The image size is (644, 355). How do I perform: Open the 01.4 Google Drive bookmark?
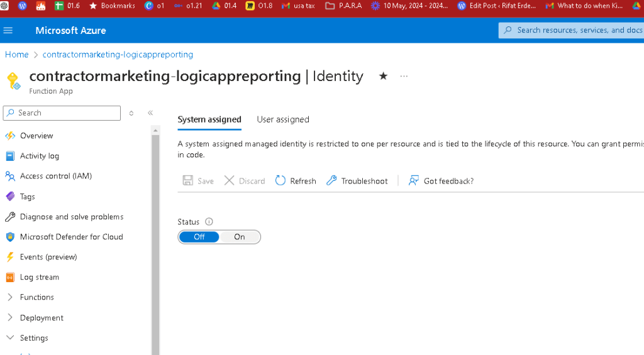pyautogui.click(x=225, y=6)
